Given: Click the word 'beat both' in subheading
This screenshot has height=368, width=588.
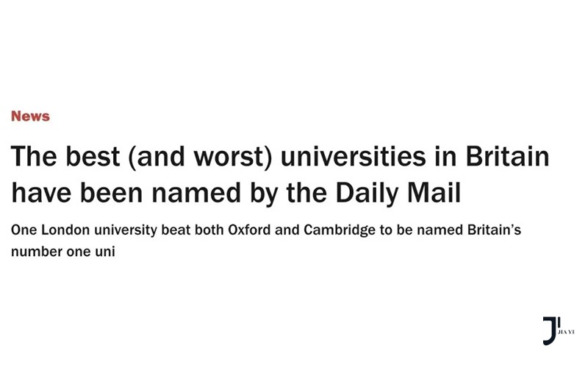Looking at the screenshot, I should tap(193, 230).
